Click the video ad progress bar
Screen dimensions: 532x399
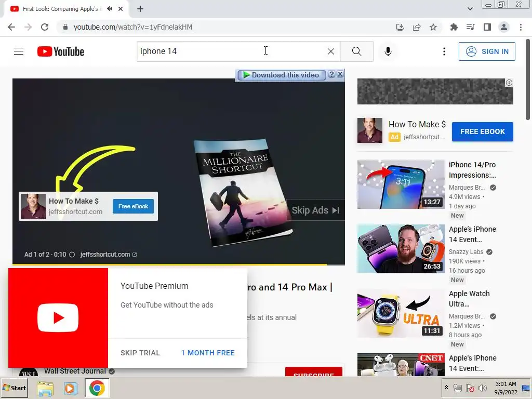(x=179, y=264)
